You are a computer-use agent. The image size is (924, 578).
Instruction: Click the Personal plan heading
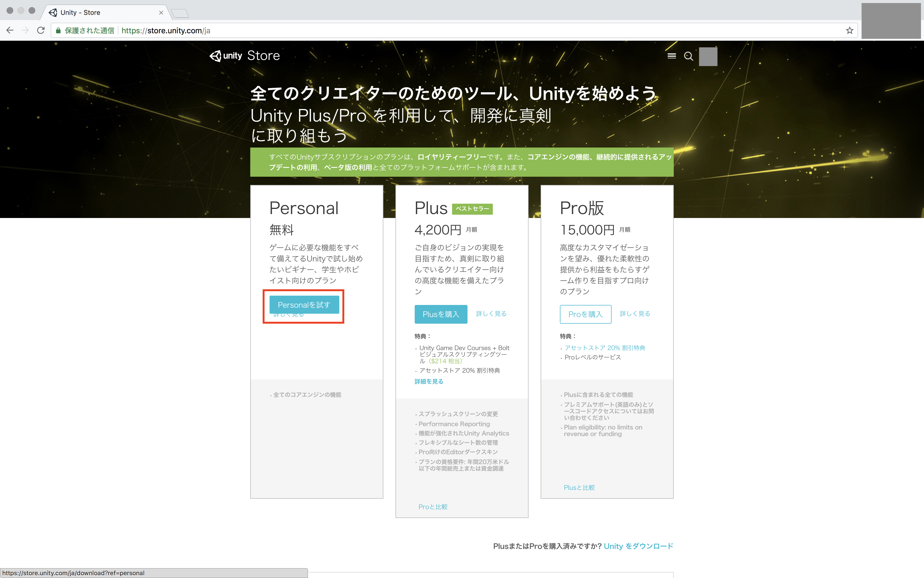304,208
